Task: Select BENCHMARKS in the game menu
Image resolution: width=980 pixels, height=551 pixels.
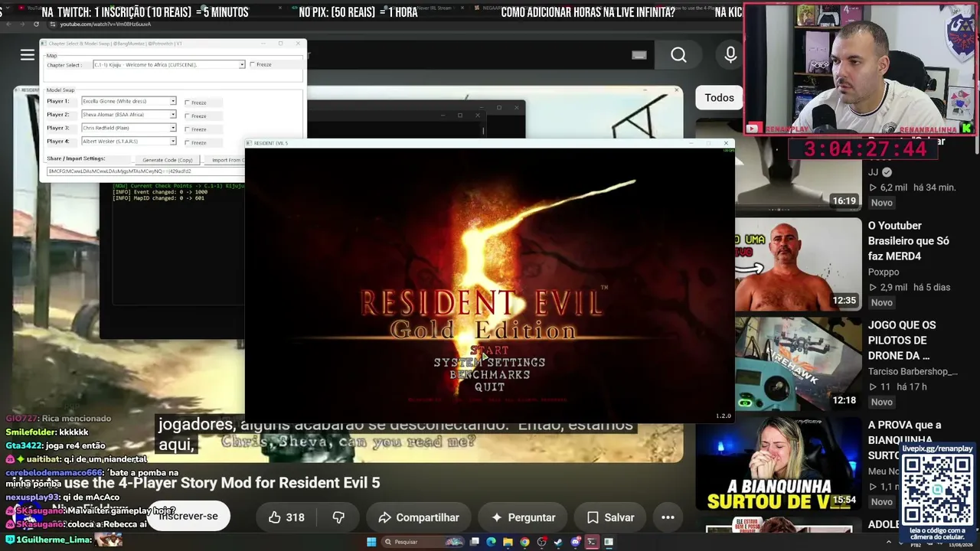Action: [489, 375]
